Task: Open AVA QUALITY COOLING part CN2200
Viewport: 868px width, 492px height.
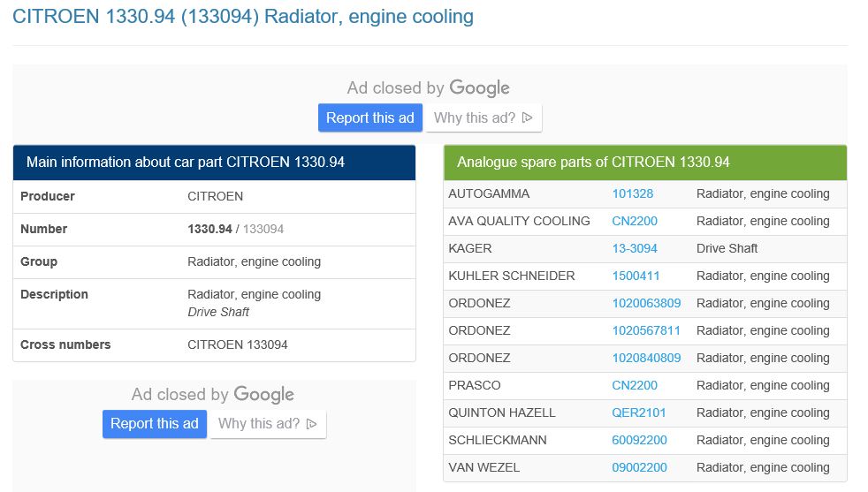Action: tap(635, 221)
